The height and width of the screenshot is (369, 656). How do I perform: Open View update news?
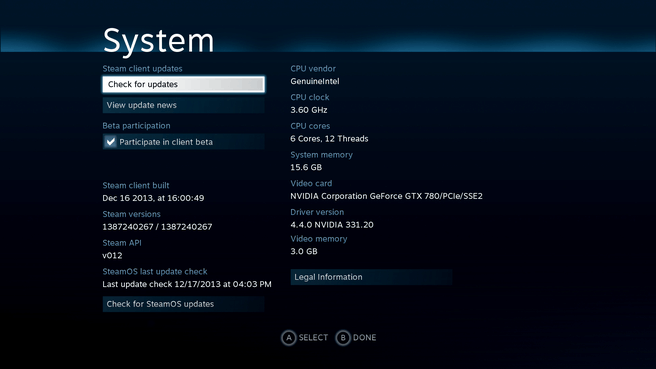(183, 105)
